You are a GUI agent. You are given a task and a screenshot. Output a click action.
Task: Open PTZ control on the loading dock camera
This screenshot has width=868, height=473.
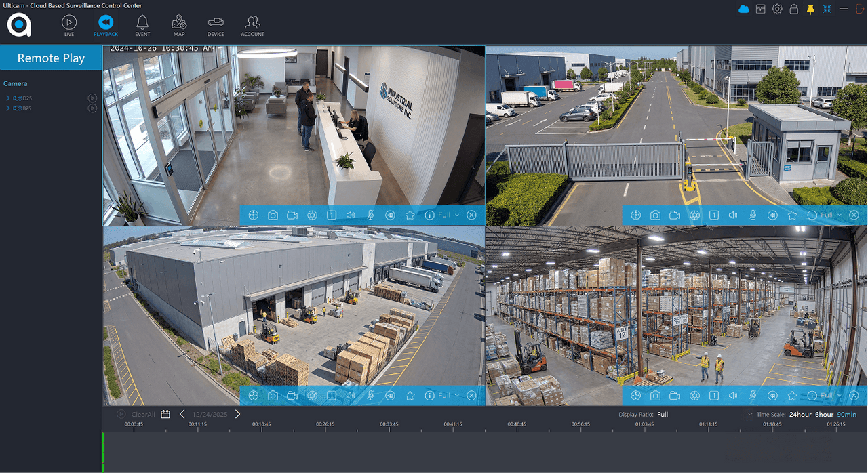click(x=254, y=395)
